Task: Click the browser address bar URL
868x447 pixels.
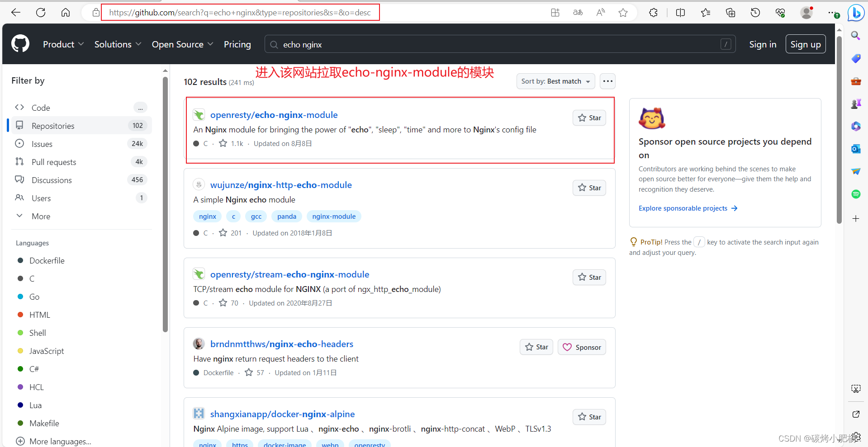Action: (x=240, y=13)
